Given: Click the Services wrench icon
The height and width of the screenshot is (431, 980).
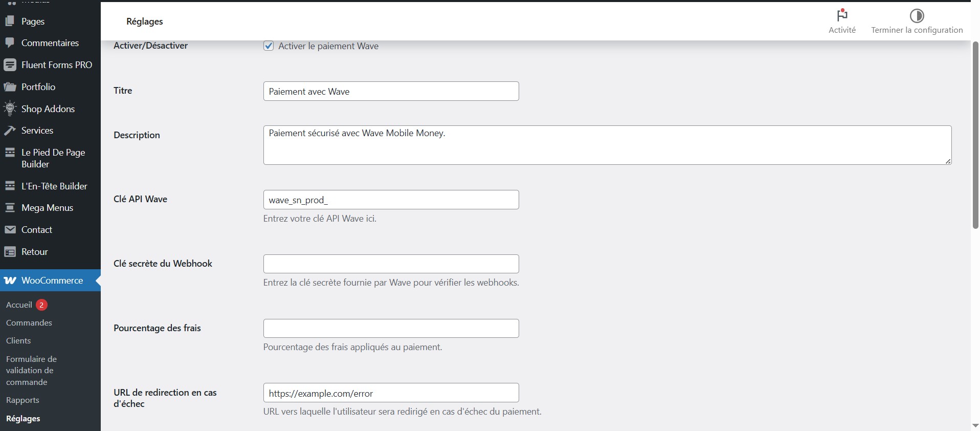Looking at the screenshot, I should click(10, 131).
